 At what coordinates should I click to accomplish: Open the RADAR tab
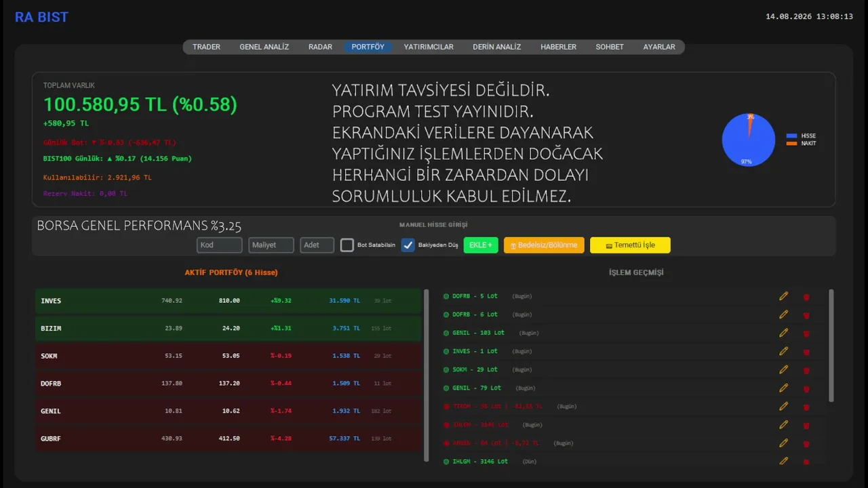tap(320, 47)
